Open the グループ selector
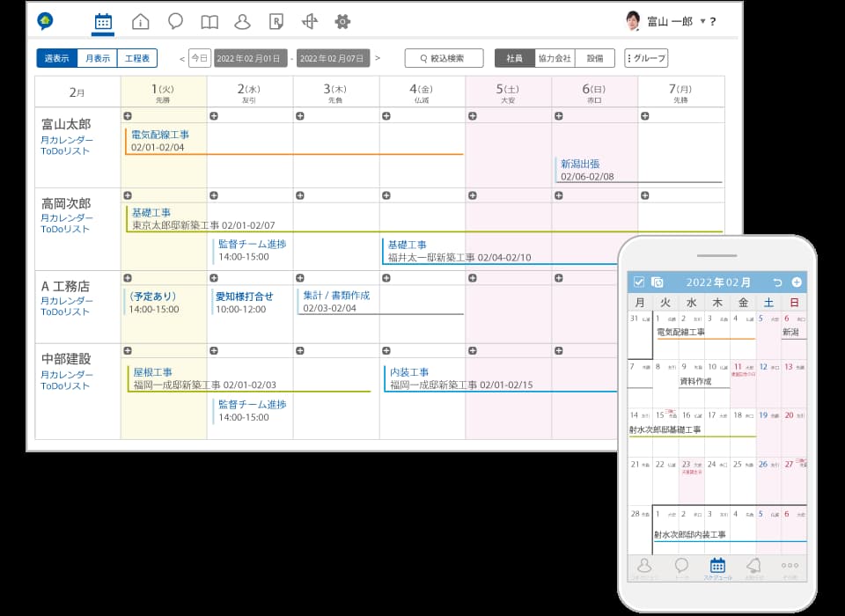Image resolution: width=845 pixels, height=616 pixels. click(x=646, y=58)
